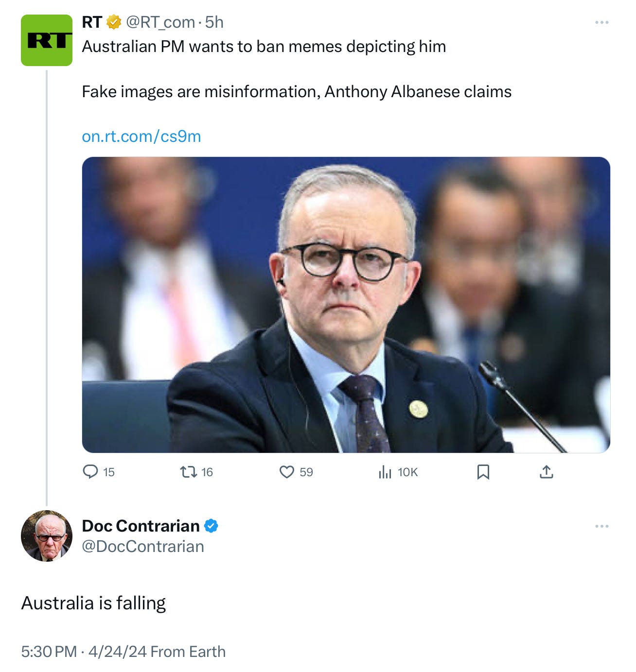Bookmark RT's tweet
This screenshot has width=636, height=672.
[x=483, y=472]
